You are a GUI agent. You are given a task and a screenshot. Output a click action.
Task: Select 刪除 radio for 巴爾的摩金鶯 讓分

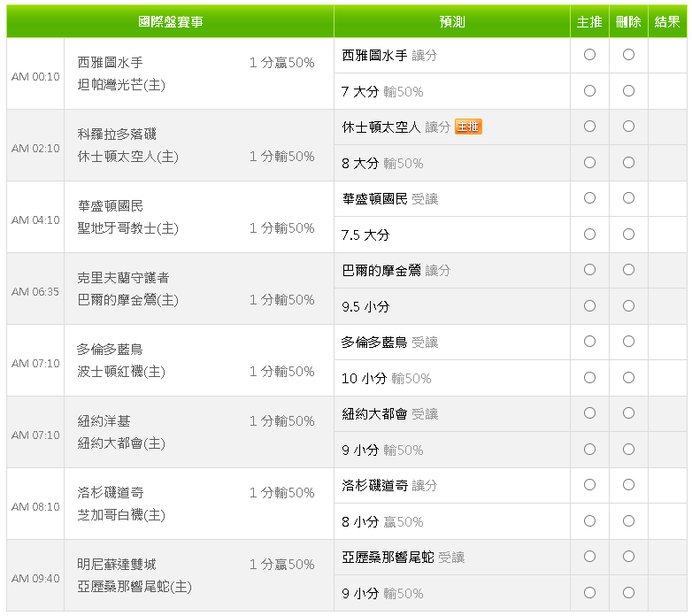click(x=628, y=270)
